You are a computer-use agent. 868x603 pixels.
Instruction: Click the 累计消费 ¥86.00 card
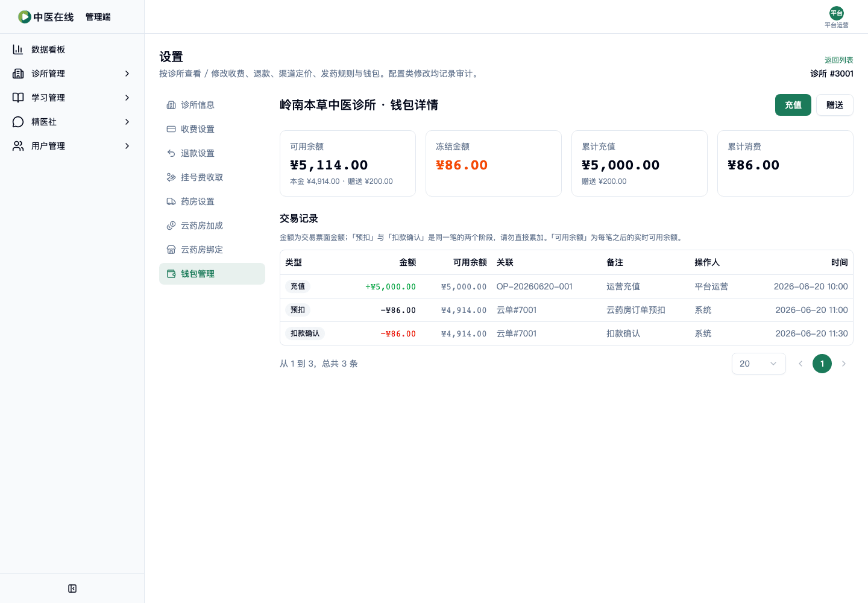click(x=785, y=163)
